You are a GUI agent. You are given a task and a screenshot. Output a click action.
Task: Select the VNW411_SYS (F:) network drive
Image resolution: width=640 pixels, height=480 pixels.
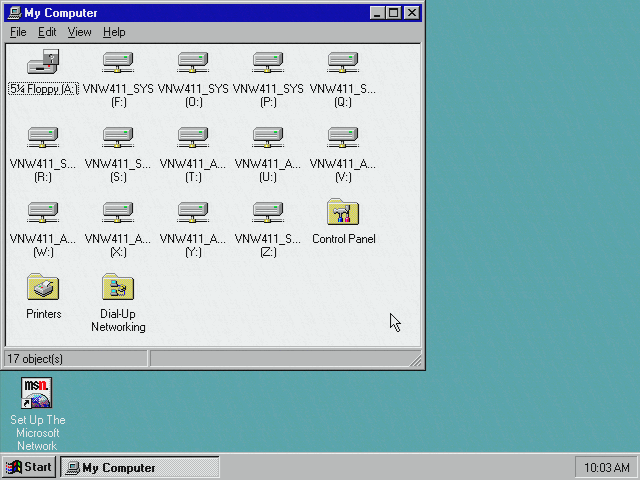pos(118,62)
